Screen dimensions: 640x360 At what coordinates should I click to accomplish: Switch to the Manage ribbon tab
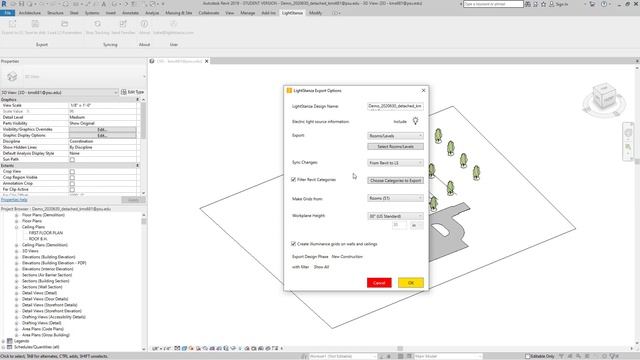pos(248,13)
